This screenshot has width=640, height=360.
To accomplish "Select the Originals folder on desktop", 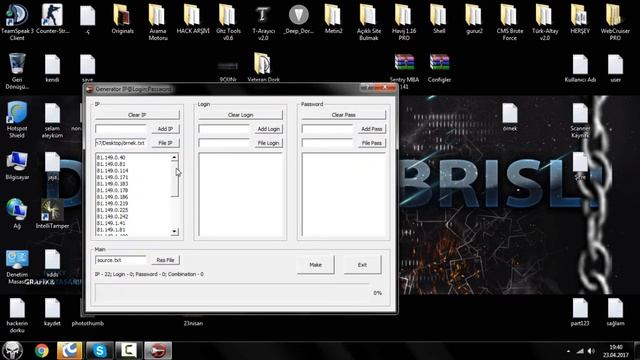I will 122,19.
